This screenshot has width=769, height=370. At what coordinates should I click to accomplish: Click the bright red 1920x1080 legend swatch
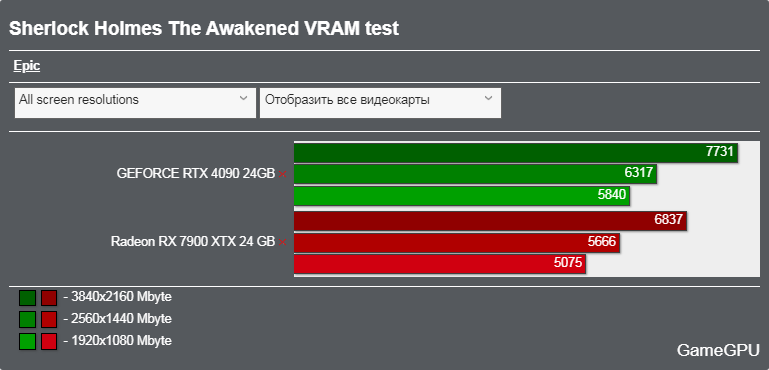[x=49, y=341]
